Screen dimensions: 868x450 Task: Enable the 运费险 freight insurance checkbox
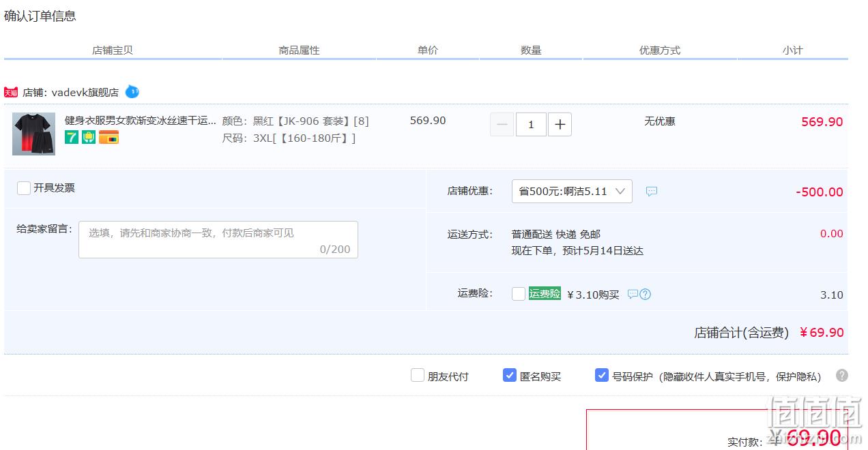(x=519, y=294)
